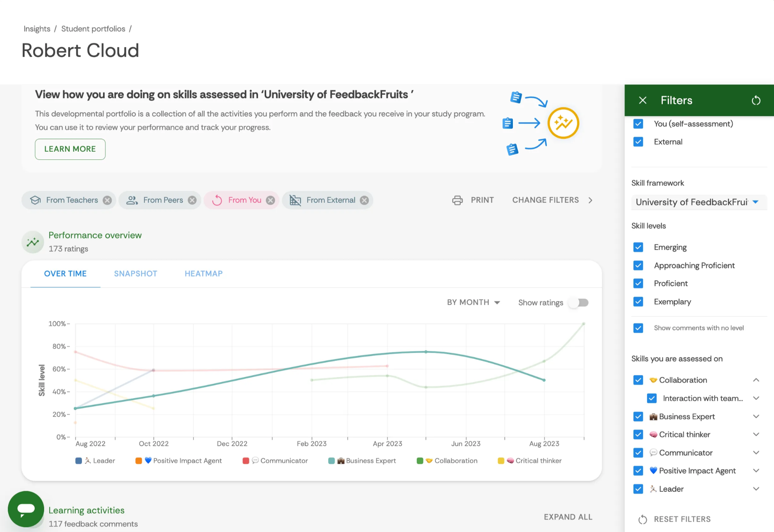Switch to the SNAPSHOT tab
This screenshot has height=532, width=774.
[x=135, y=274]
